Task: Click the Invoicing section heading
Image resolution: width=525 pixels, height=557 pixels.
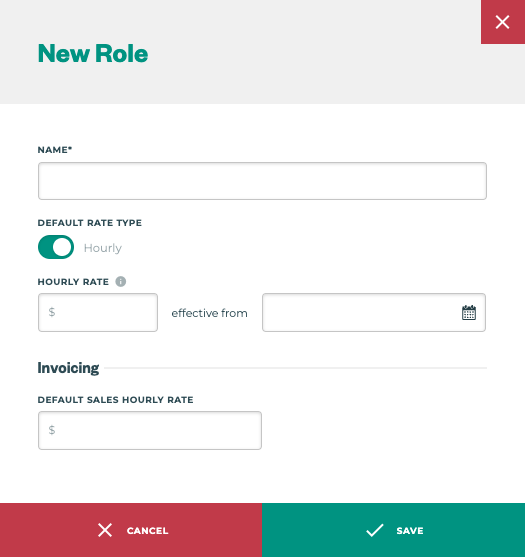Action: 68,368
